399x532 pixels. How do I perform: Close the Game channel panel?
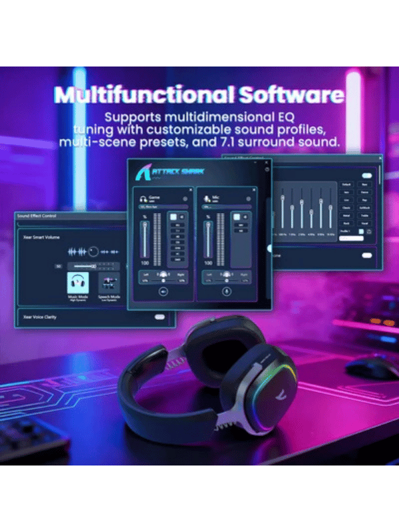click(191, 190)
